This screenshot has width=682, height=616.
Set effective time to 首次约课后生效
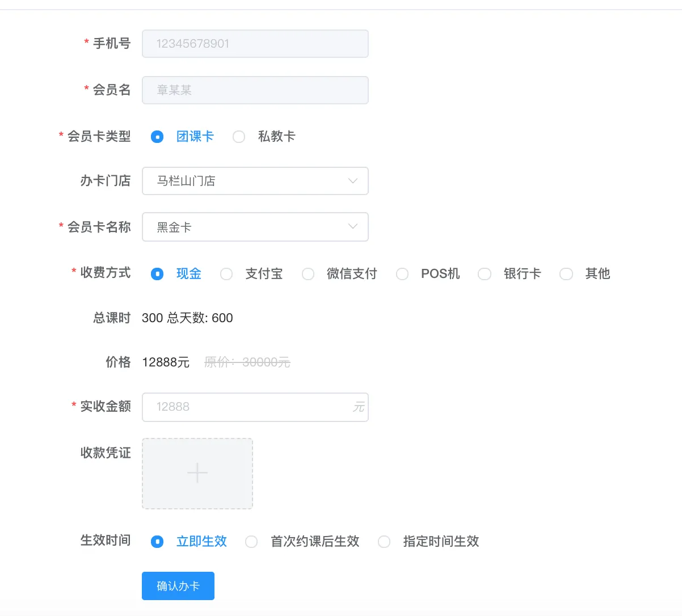point(251,542)
